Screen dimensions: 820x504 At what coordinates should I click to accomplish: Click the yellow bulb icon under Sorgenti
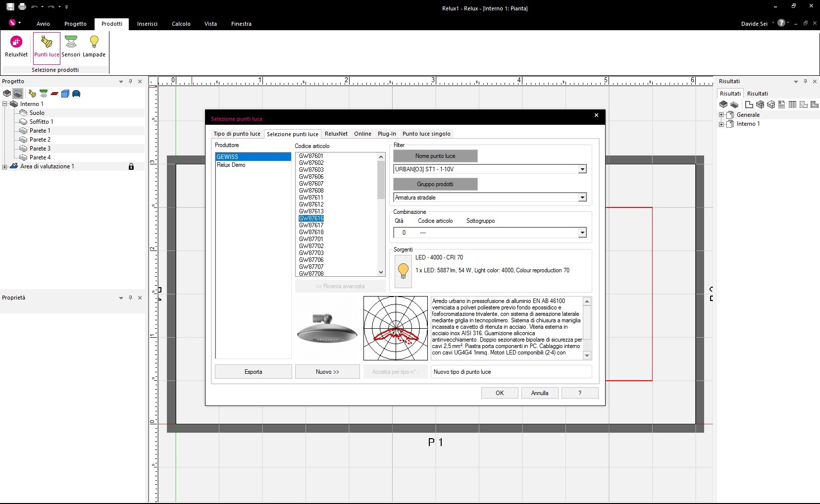[x=403, y=271]
